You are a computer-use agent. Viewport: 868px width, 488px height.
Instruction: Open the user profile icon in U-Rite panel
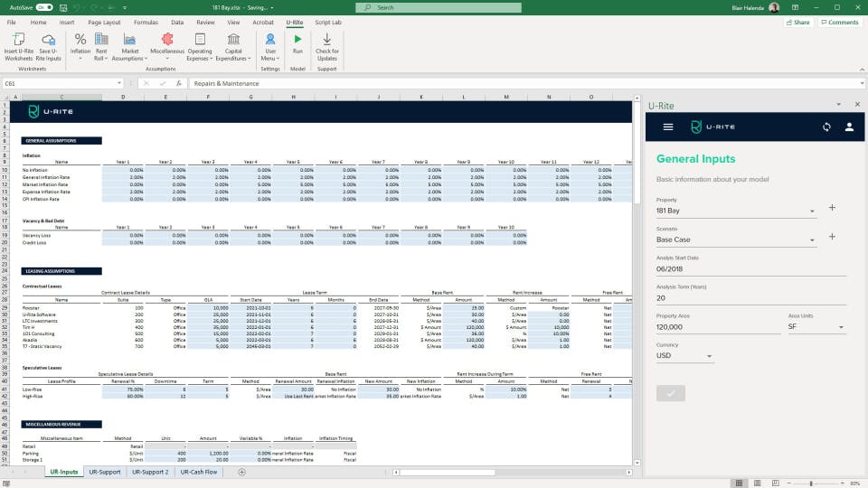click(x=849, y=127)
